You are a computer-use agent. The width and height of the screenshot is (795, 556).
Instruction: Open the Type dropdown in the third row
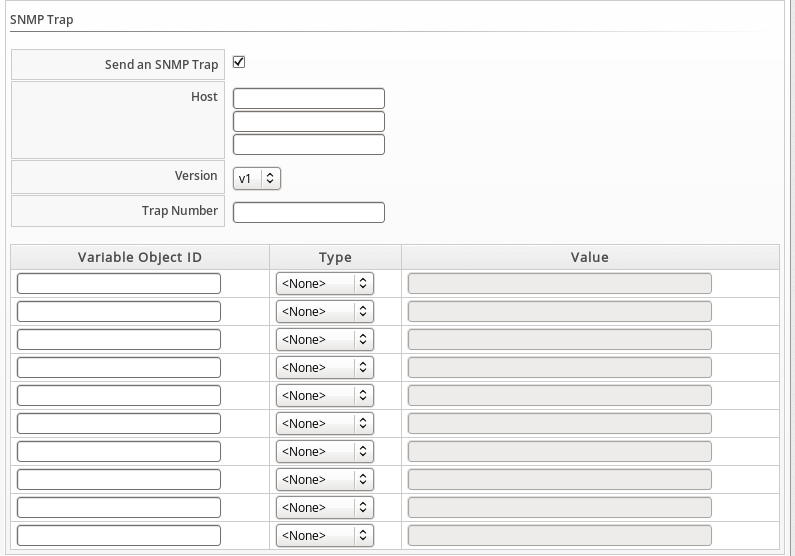click(x=324, y=340)
